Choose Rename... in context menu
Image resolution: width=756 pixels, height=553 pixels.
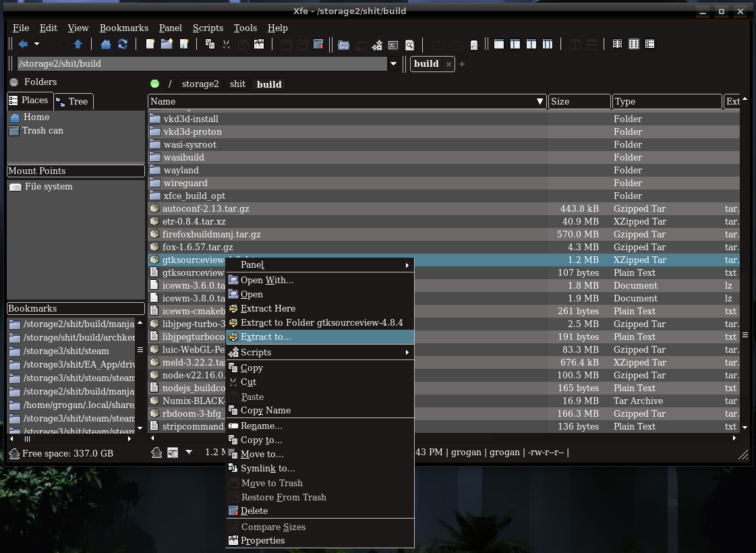320,426
